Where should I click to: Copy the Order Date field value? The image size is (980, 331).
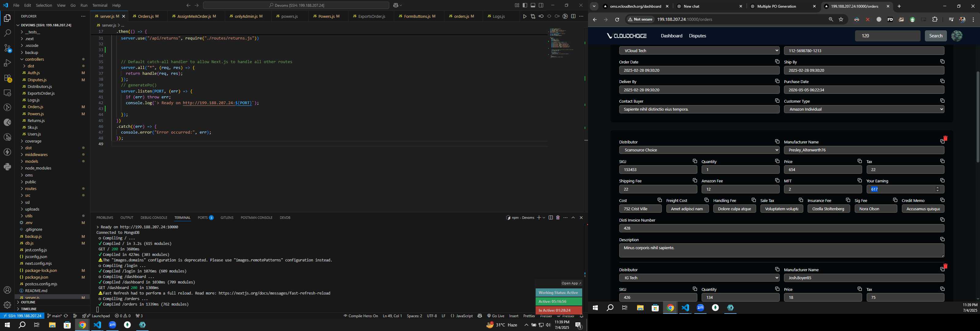pyautogui.click(x=777, y=61)
